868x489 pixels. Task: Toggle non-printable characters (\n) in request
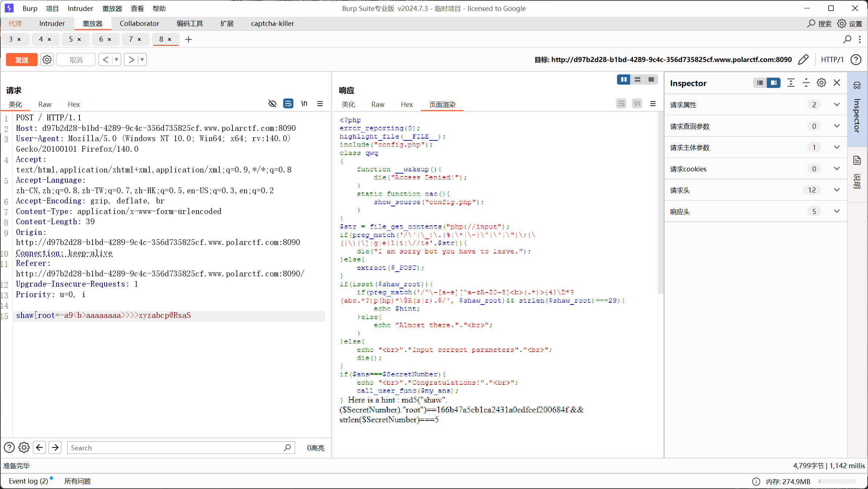[x=304, y=104]
